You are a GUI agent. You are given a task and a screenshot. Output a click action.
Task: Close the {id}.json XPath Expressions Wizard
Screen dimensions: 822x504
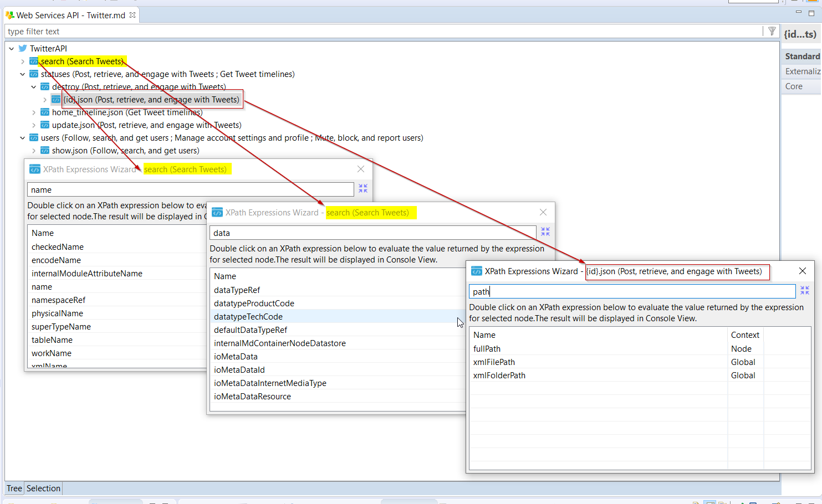(x=803, y=271)
